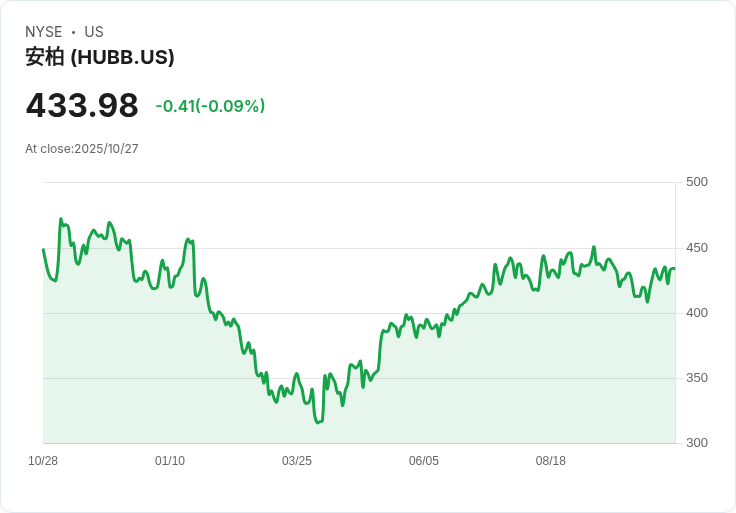Click the 01/10 date on the x-axis
Image resolution: width=736 pixels, height=513 pixels.
(170, 461)
